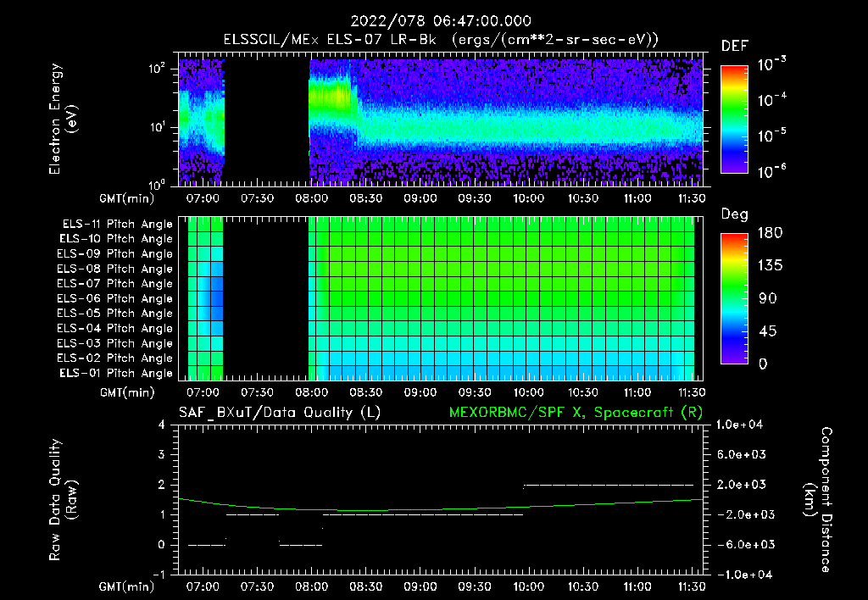Select ELS-08 Pitch Angle row label
Image resolution: width=868 pixels, height=600 pixels.
[x=114, y=269]
